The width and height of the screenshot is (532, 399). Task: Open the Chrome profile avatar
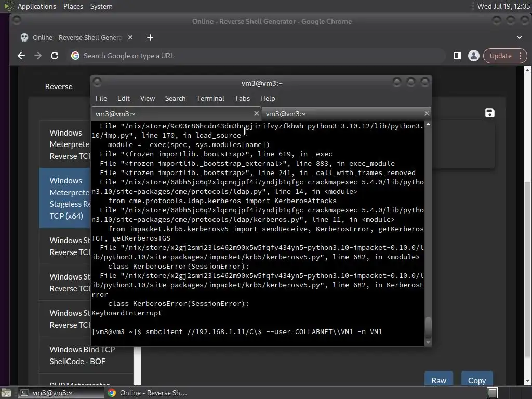coord(474,56)
